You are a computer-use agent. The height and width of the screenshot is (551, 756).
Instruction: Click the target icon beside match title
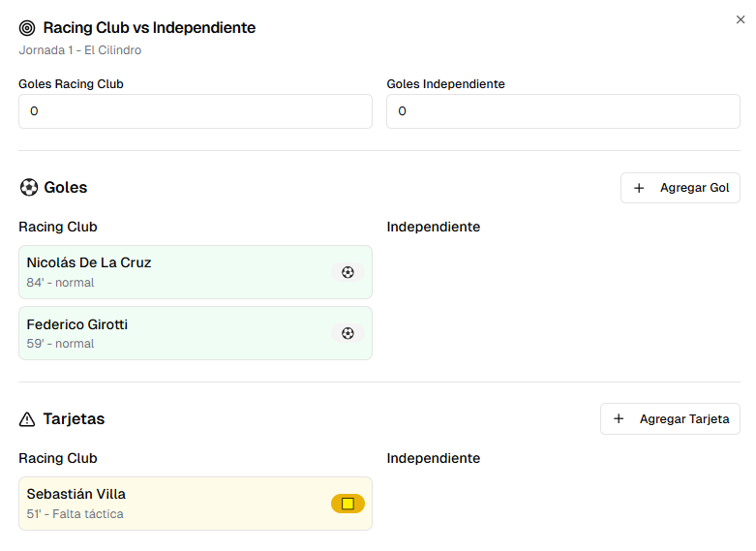click(27, 28)
